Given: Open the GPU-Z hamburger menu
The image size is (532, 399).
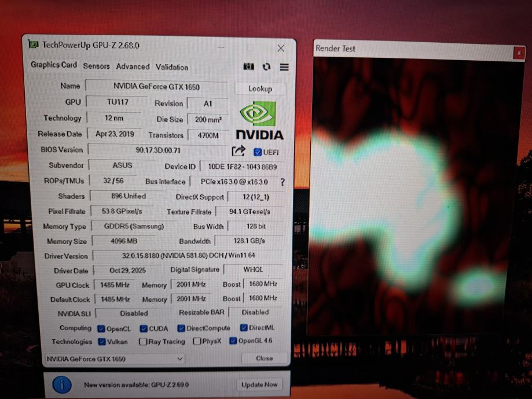Looking at the screenshot, I should coord(284,67).
